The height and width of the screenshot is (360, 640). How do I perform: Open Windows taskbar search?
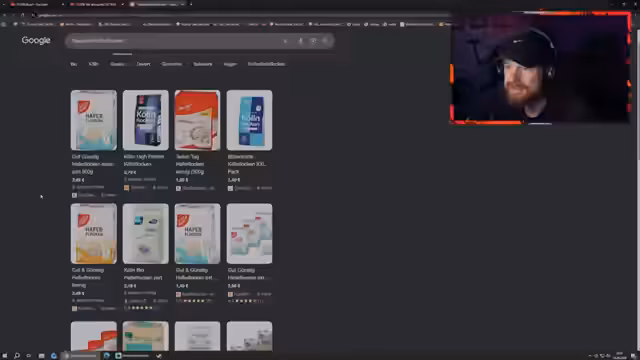(x=17, y=356)
